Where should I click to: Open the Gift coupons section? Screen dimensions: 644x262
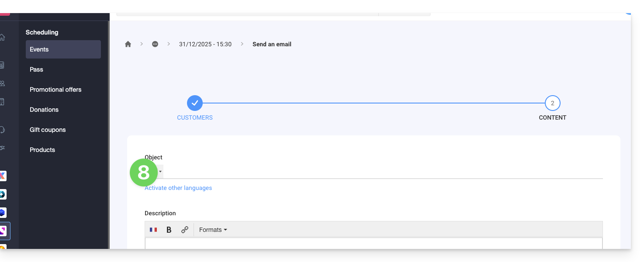tap(48, 130)
